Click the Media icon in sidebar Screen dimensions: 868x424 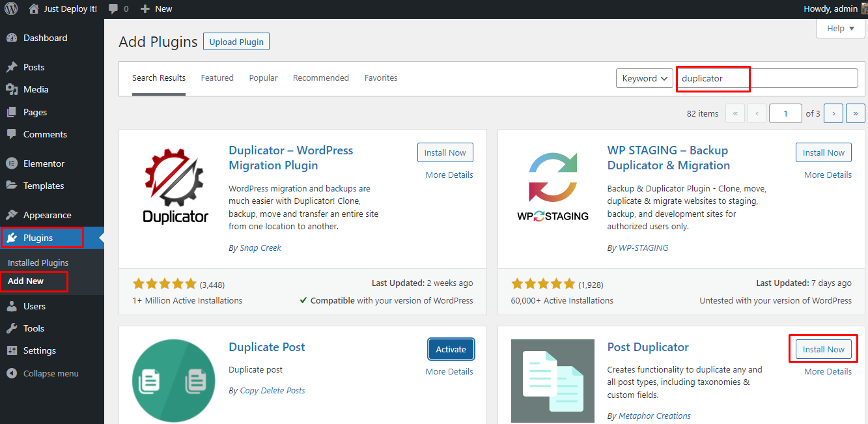[12, 89]
